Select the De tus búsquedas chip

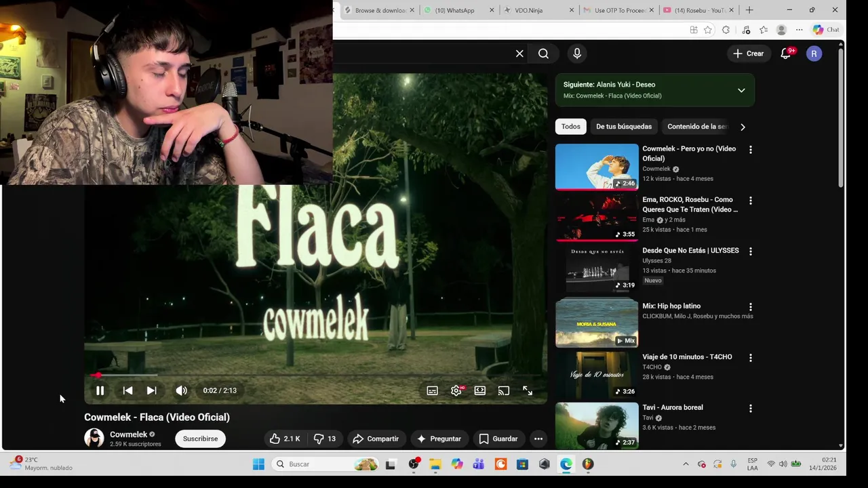[x=624, y=127]
